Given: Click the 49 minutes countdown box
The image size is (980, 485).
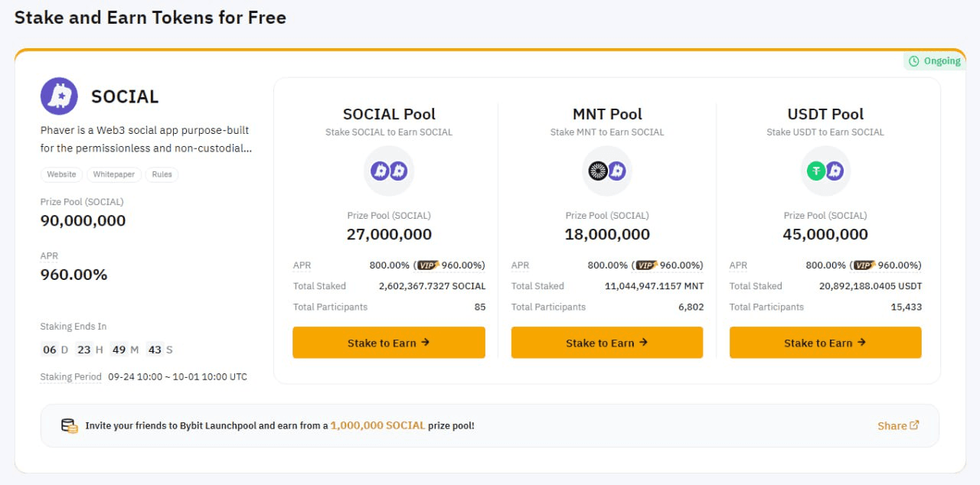Looking at the screenshot, I should 119,350.
